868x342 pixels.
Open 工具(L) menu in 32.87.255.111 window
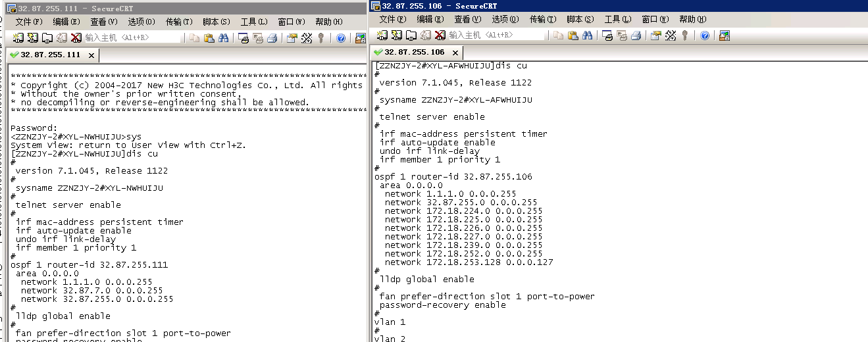coord(253,22)
